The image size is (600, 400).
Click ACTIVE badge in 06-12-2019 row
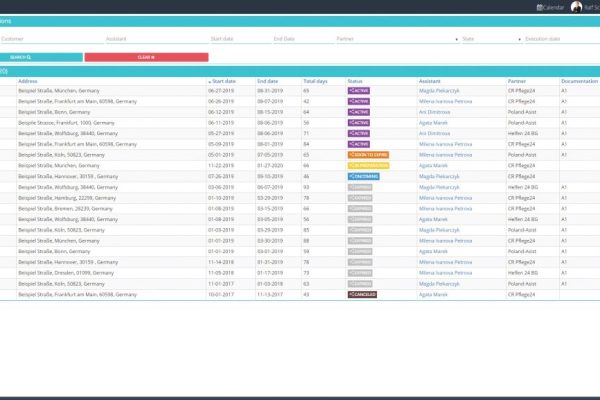[x=359, y=112]
